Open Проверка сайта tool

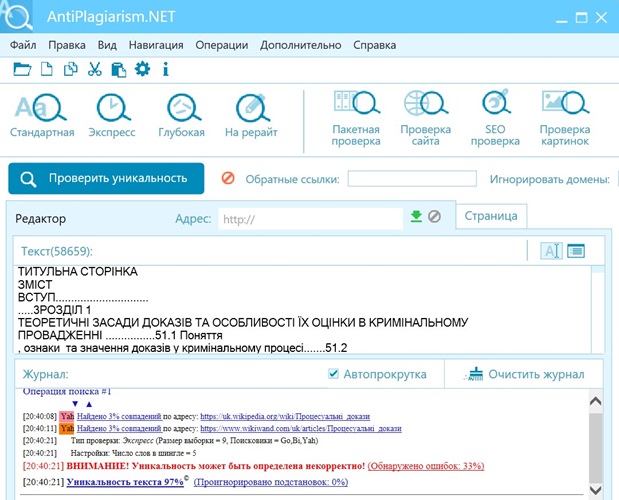click(426, 118)
